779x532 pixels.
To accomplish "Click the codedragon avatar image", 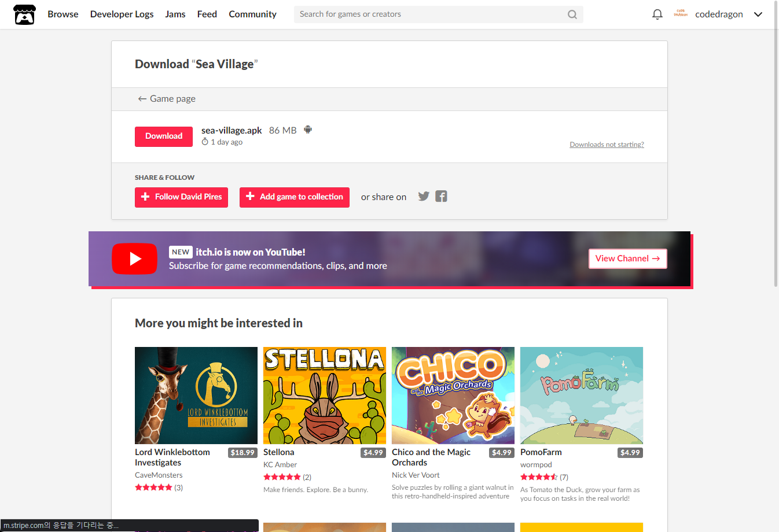I will (681, 14).
